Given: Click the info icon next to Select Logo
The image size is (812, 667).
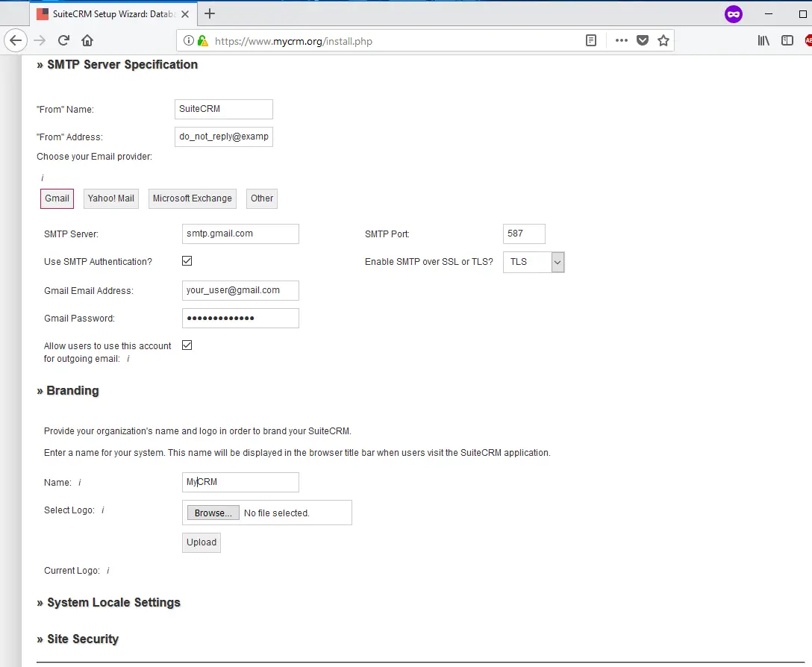Looking at the screenshot, I should click(x=103, y=510).
